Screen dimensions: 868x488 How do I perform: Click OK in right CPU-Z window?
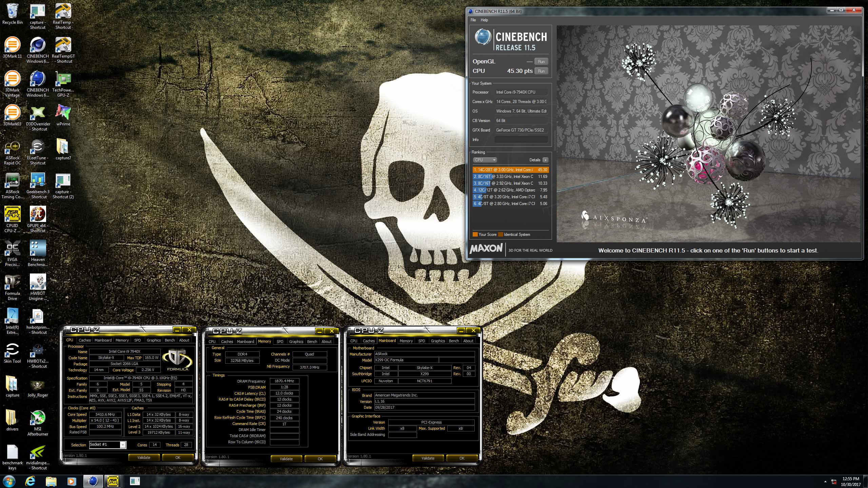coord(462,458)
